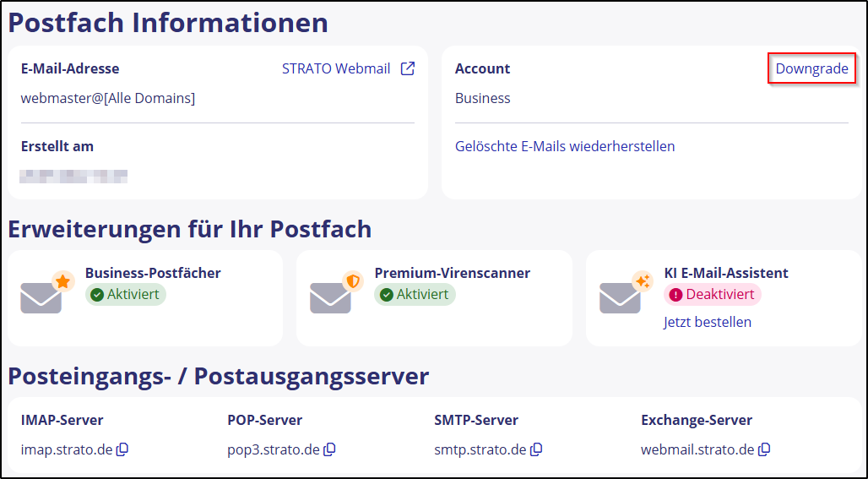Copy smtp.strato.de server address
Image resolution: width=868 pixels, height=479 pixels.
536,449
